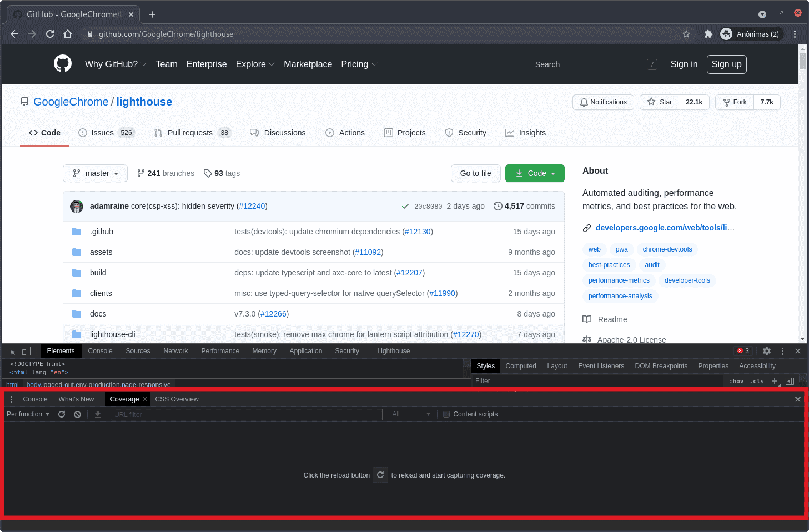Click the repository link chain URL

pos(665,228)
